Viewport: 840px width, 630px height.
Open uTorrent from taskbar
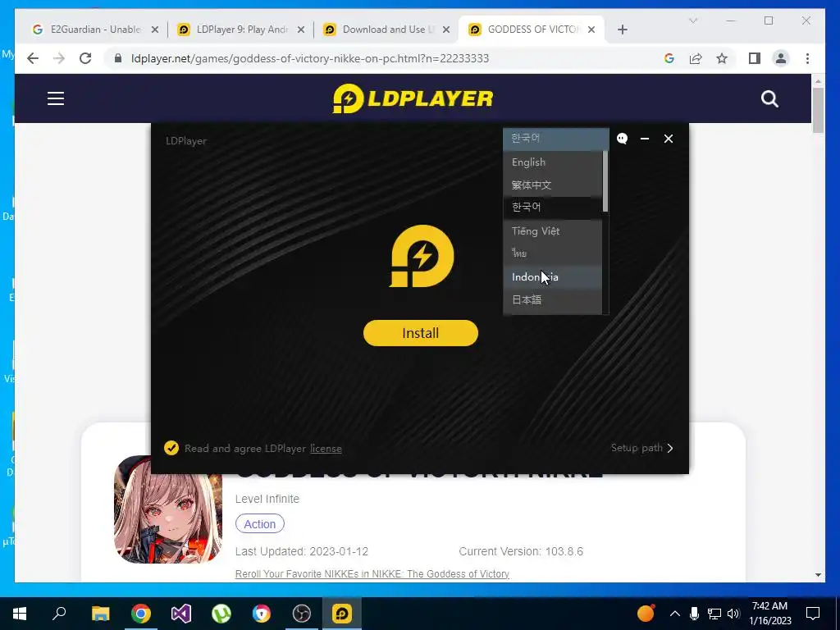(x=221, y=614)
